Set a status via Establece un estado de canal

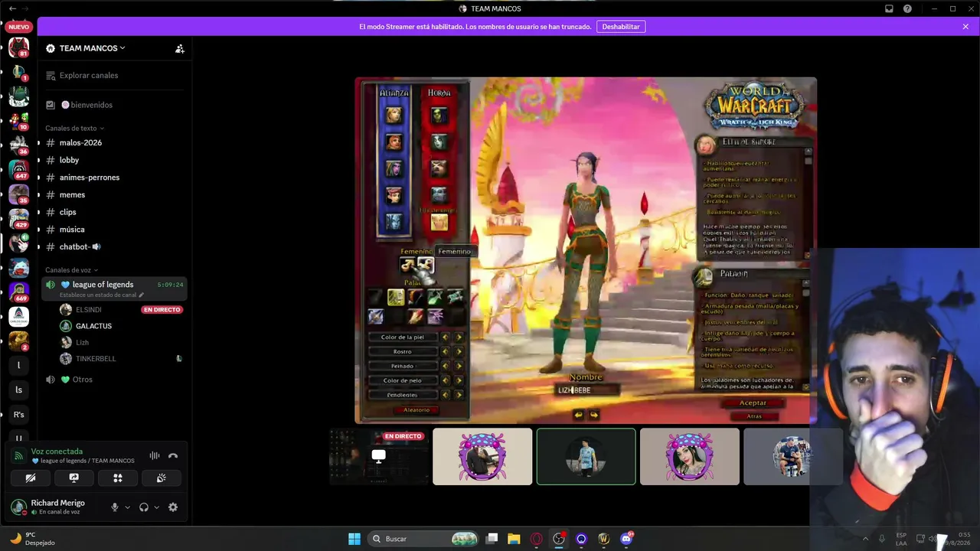102,295
